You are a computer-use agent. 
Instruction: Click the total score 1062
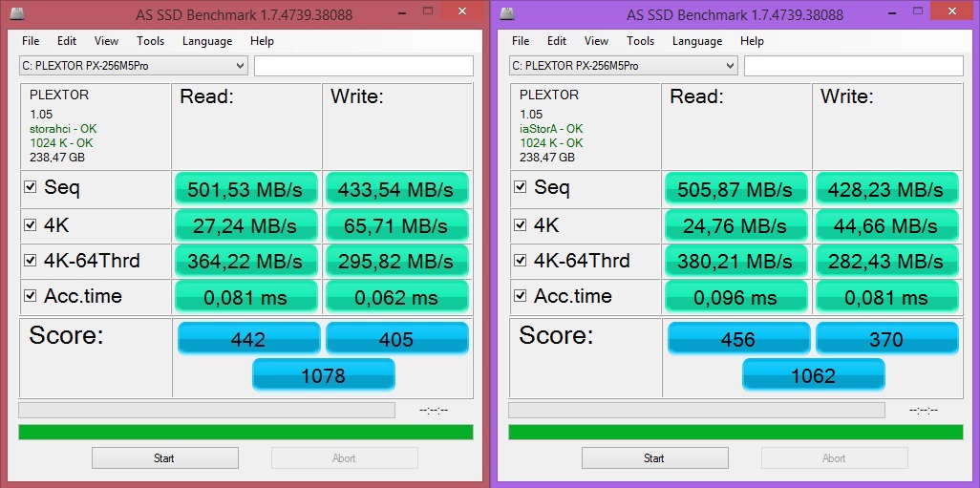(x=813, y=375)
